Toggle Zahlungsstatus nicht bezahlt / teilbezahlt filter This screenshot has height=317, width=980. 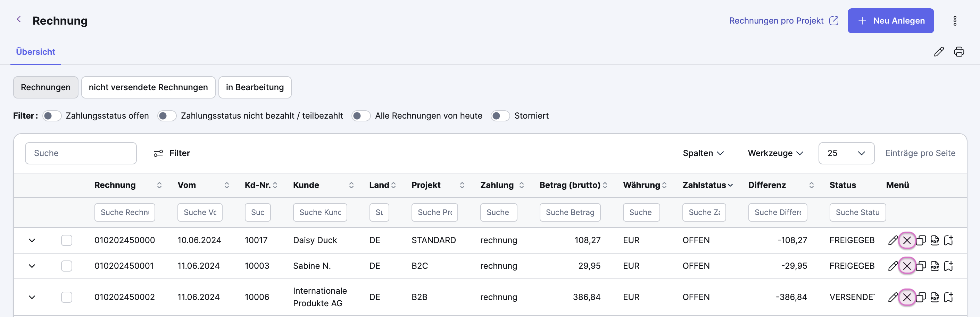pos(167,116)
